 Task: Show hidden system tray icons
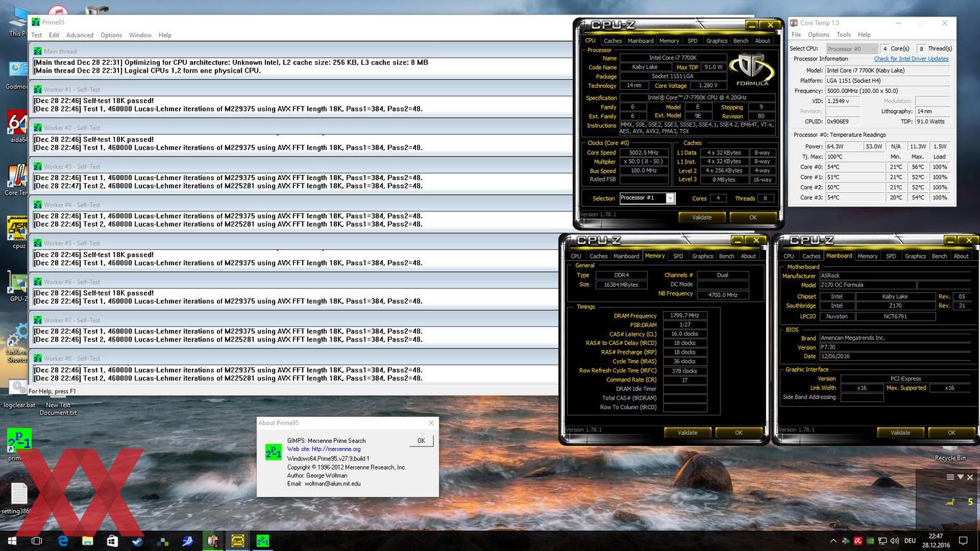click(834, 540)
